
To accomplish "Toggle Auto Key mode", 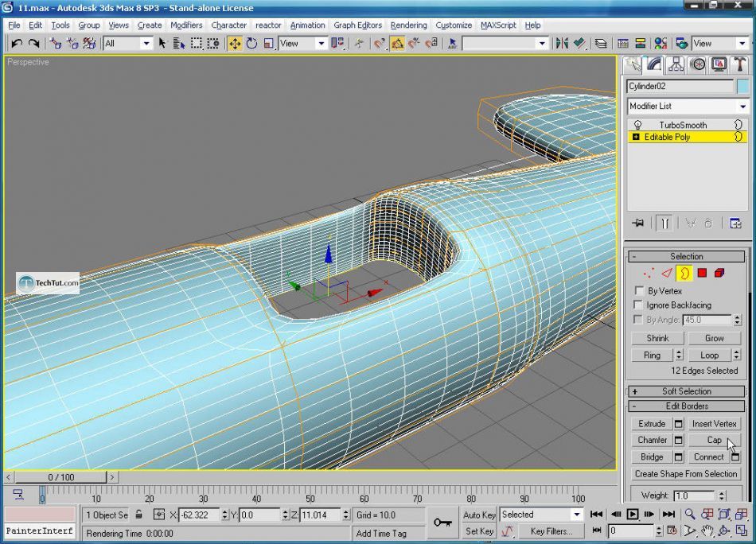I will point(479,515).
